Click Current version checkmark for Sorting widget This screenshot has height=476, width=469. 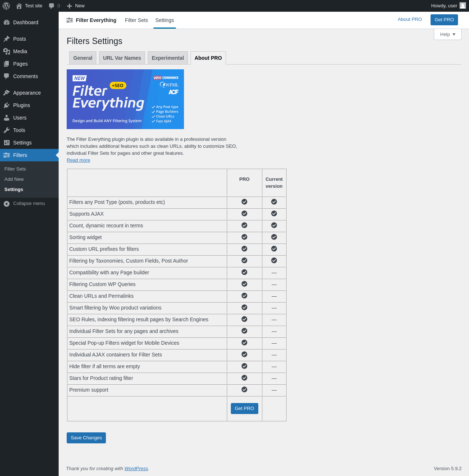point(274,237)
